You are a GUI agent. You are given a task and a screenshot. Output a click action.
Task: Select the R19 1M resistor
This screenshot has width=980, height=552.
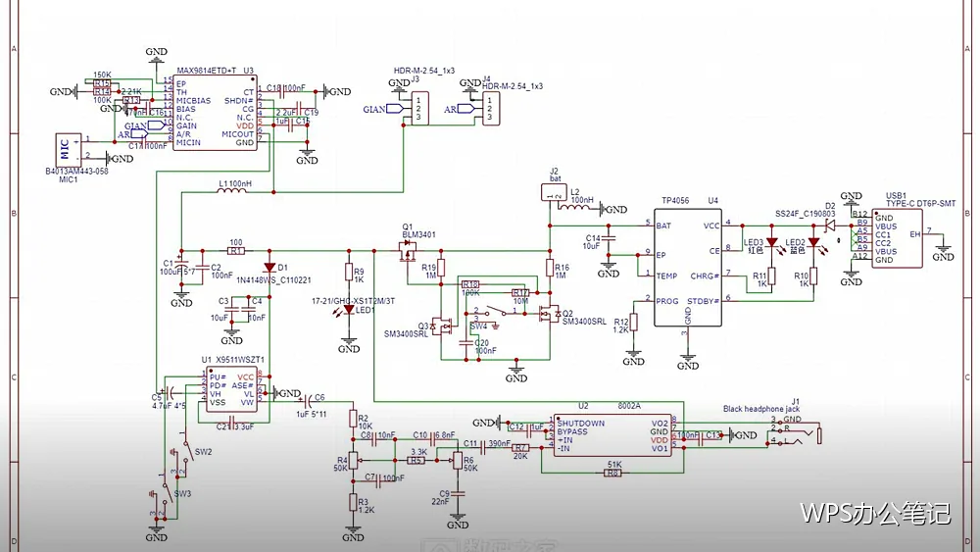pyautogui.click(x=441, y=268)
